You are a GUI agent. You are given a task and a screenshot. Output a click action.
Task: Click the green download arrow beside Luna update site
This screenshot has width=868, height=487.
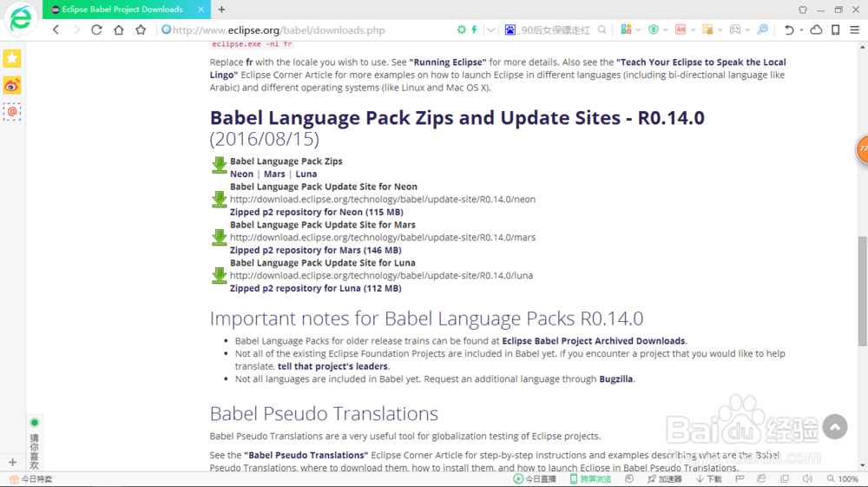point(220,275)
